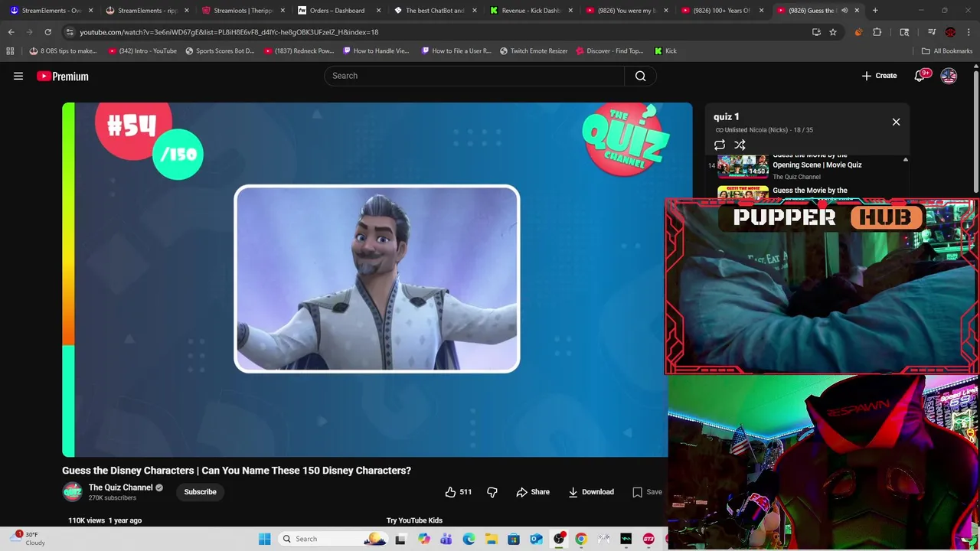
Task: Open the Kick bookmark
Action: click(x=665, y=51)
